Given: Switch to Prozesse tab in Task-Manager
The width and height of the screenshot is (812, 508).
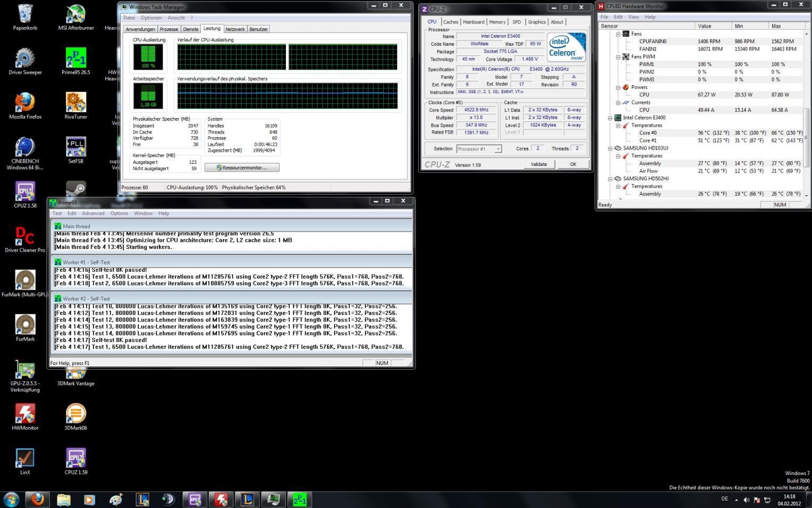Looking at the screenshot, I should coord(169,29).
